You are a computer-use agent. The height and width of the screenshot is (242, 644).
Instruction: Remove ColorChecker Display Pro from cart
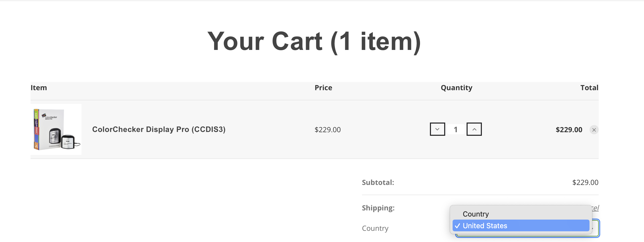coord(594,130)
